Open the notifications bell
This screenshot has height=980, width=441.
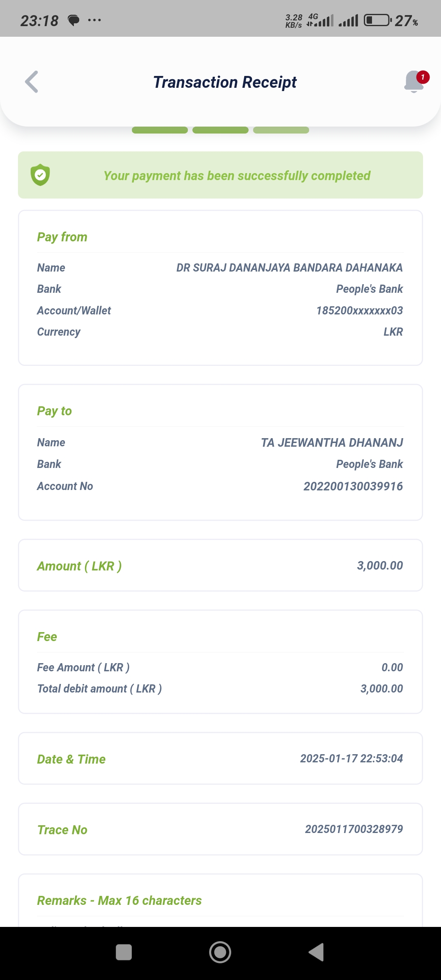[414, 81]
